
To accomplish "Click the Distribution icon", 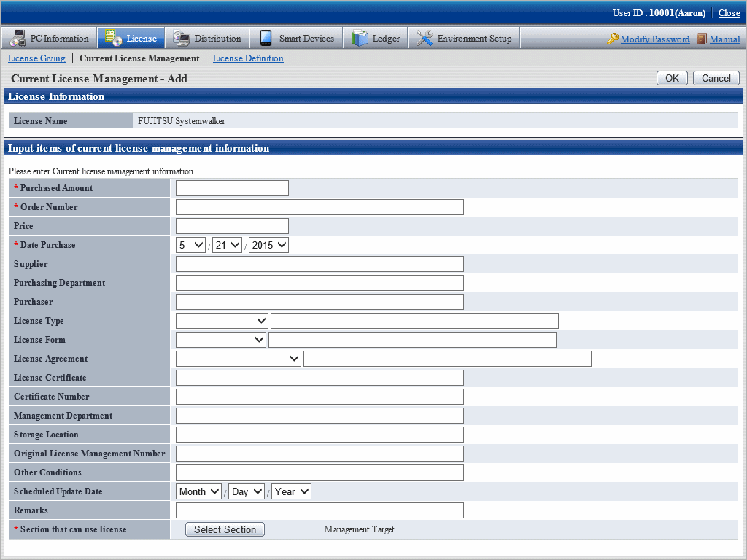I will coord(182,38).
